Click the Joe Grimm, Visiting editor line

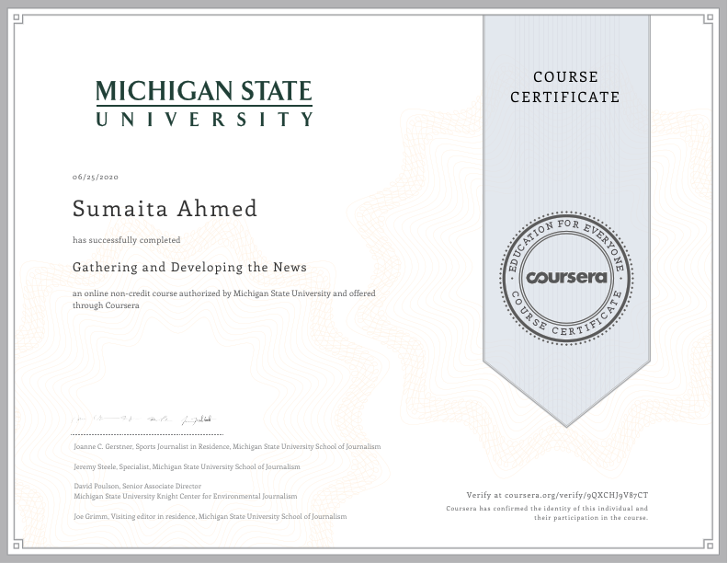coord(210,517)
